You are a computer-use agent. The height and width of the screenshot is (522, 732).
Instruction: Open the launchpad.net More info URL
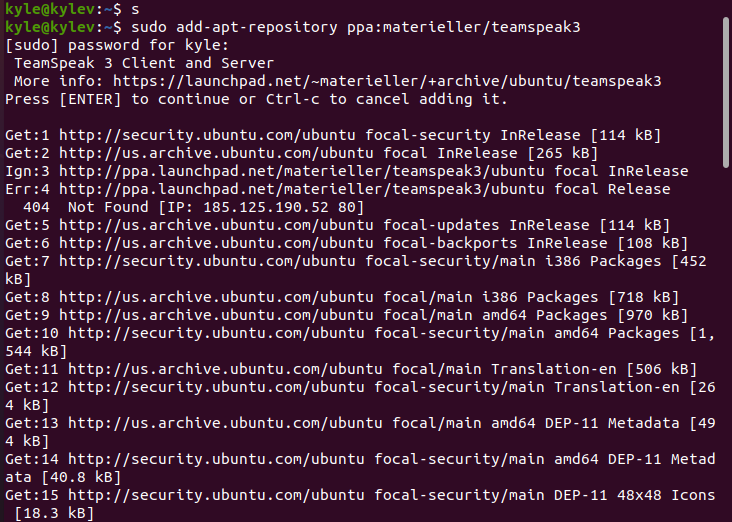tap(387, 82)
